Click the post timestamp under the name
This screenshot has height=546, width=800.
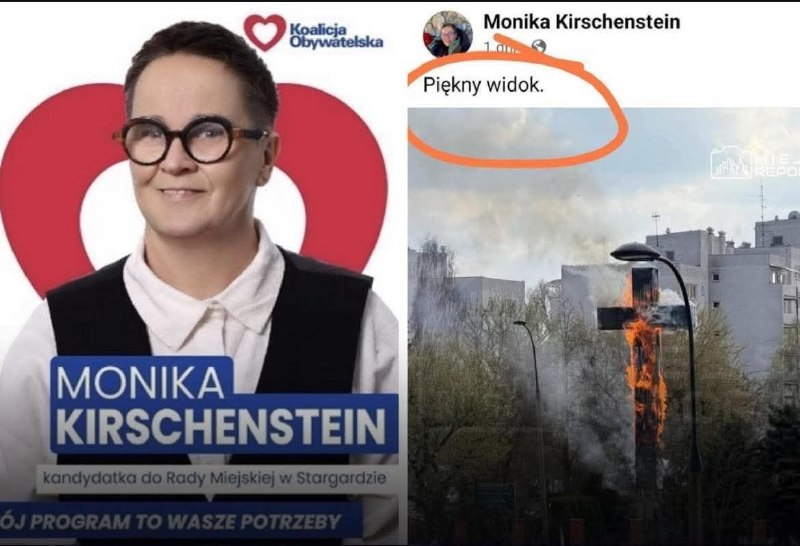[501, 47]
